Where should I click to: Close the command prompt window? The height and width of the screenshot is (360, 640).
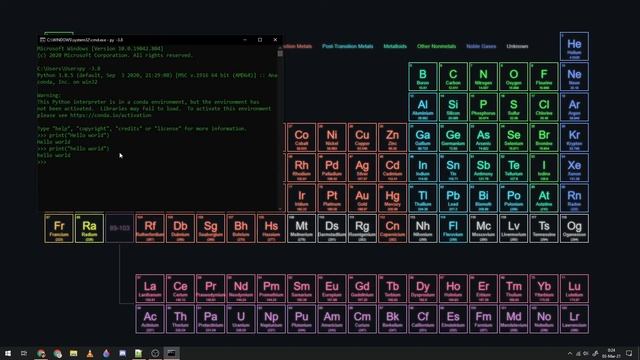click(275, 40)
